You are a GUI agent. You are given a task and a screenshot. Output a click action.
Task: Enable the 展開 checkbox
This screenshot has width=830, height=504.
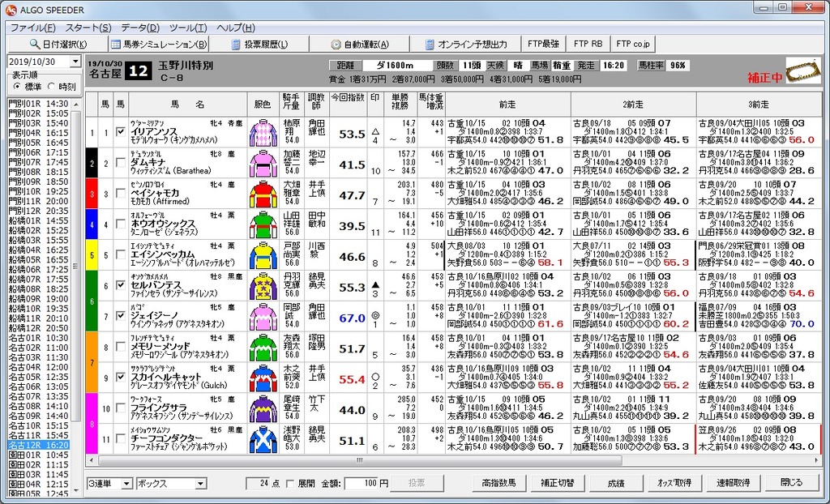click(x=290, y=484)
